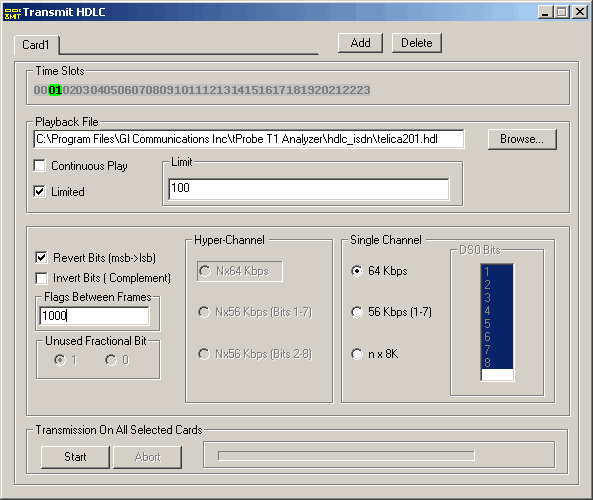Image resolution: width=593 pixels, height=500 pixels.
Task: Enable the Continuous Play checkbox
Action: 39,166
